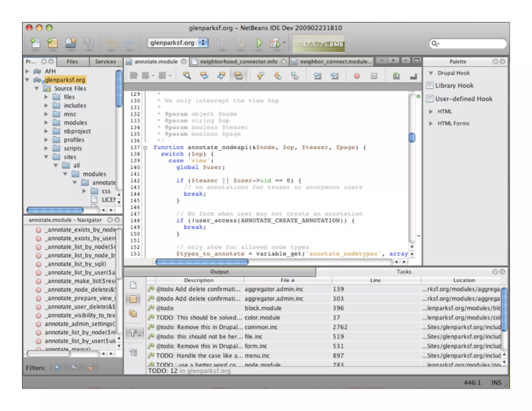Click the Toggle Bookmark editor icon
Screen dimensions: 532x411
pyautogui.click(x=295, y=76)
